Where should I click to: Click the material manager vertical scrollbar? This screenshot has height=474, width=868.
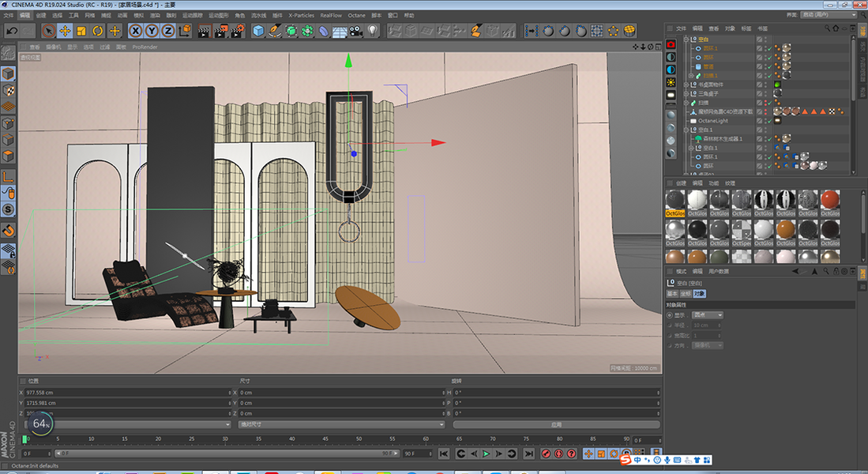tap(862, 224)
